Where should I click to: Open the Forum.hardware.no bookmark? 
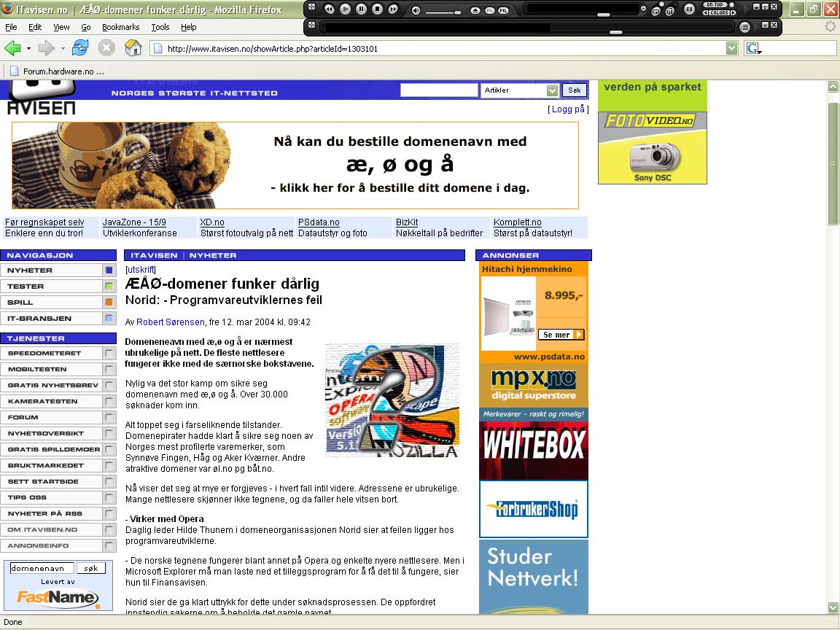coord(57,71)
